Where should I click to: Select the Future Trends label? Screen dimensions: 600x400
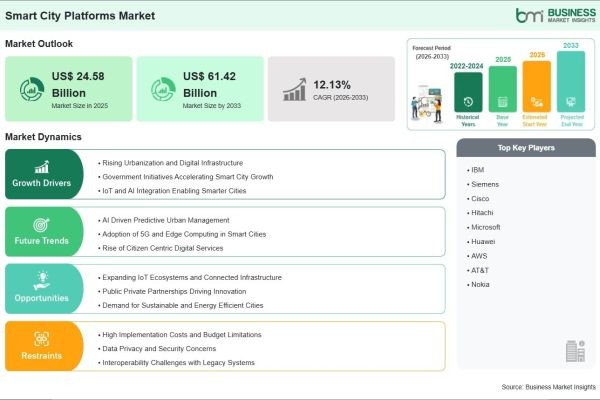[42, 241]
